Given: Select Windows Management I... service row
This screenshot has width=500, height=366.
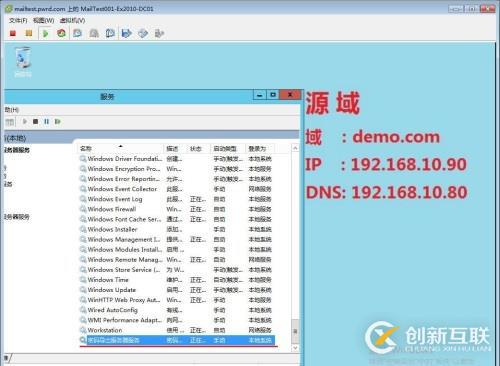Looking at the screenshot, I should pos(176,239).
